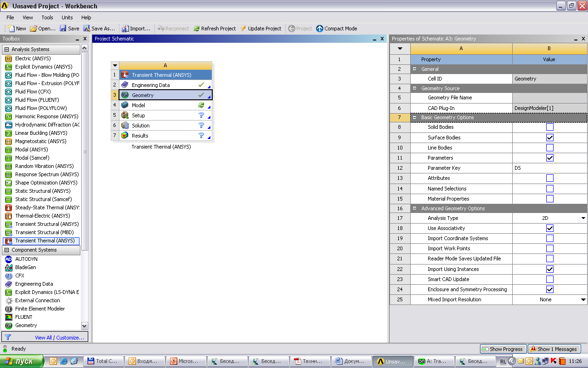This screenshot has width=588, height=368.
Task: Enable Attributes checkbox
Action: pos(550,178)
